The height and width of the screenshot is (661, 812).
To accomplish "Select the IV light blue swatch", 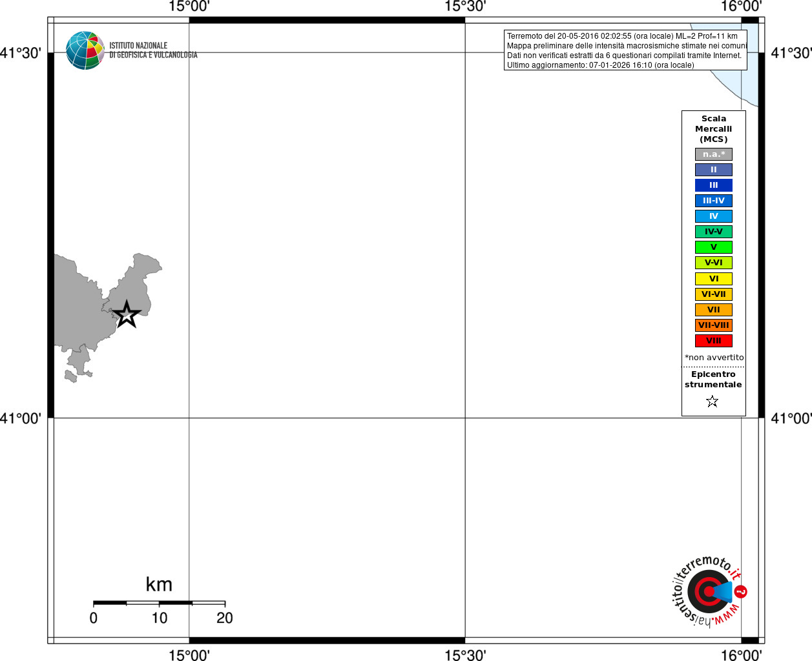I will (x=713, y=216).
